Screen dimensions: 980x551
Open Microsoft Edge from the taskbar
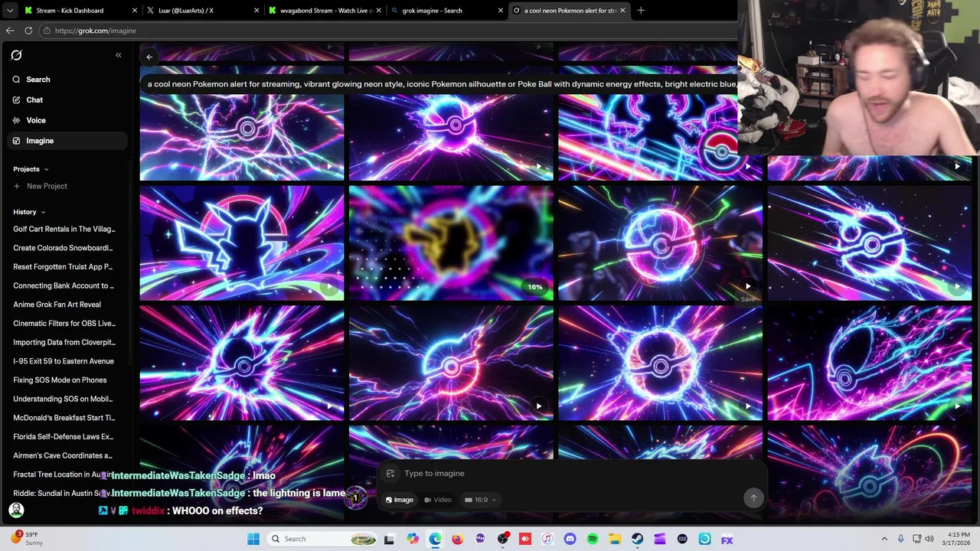click(x=435, y=540)
